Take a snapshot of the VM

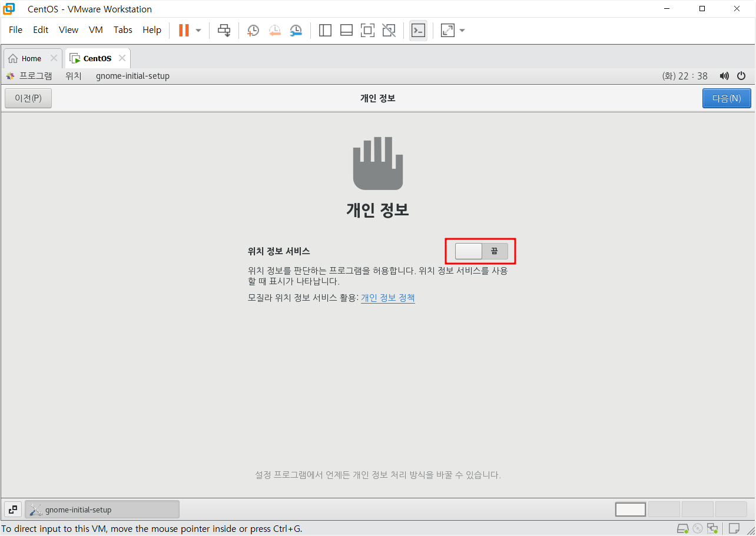tap(253, 30)
